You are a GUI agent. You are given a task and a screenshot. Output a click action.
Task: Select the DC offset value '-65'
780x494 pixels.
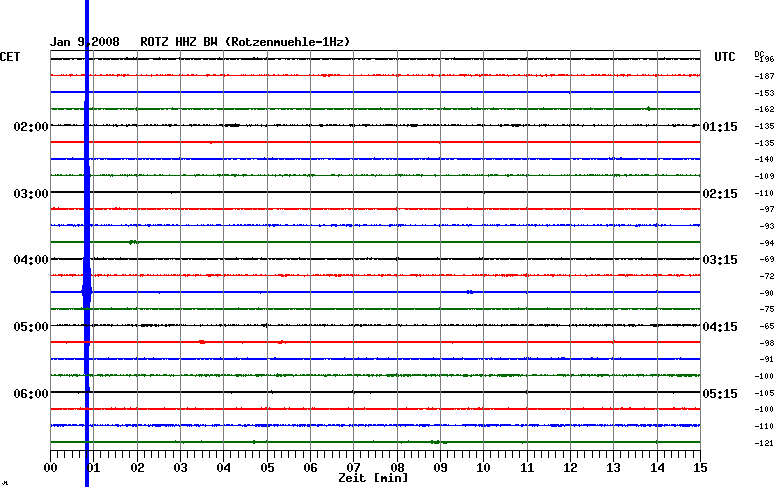click(x=766, y=326)
